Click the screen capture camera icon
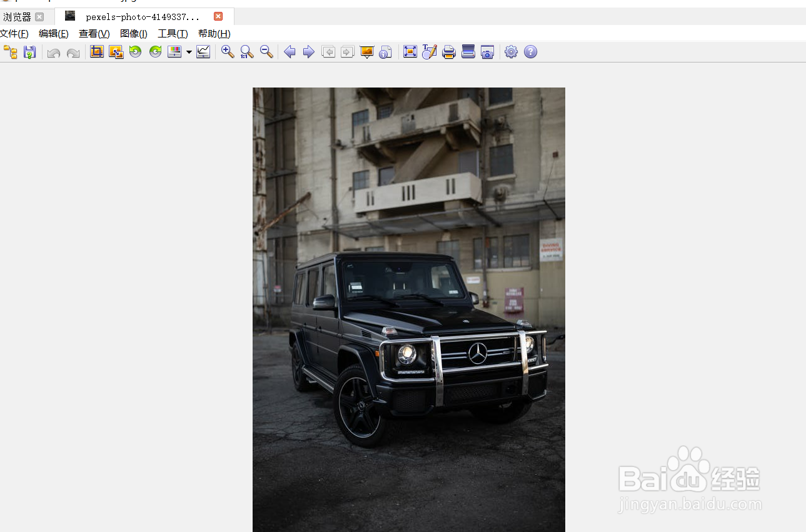The height and width of the screenshot is (532, 806). coord(488,52)
